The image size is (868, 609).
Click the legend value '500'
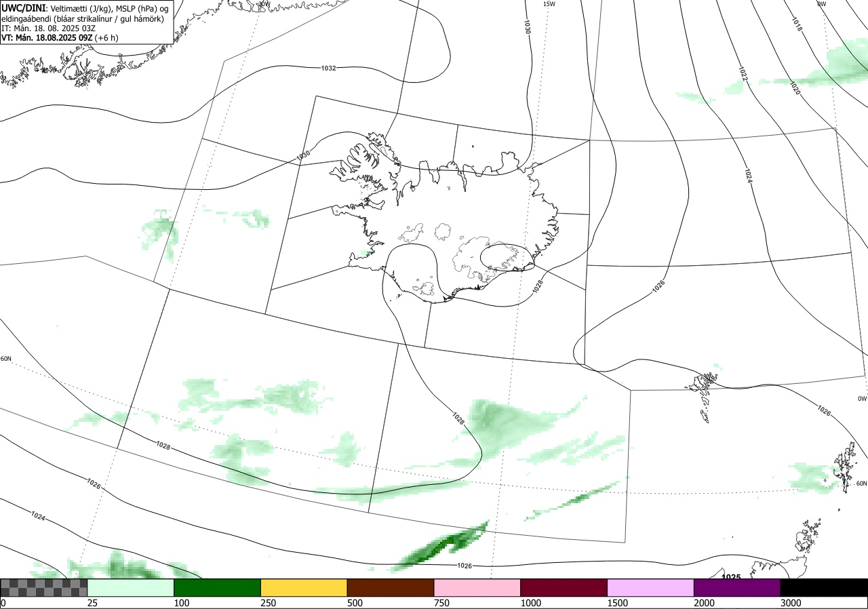(355, 603)
